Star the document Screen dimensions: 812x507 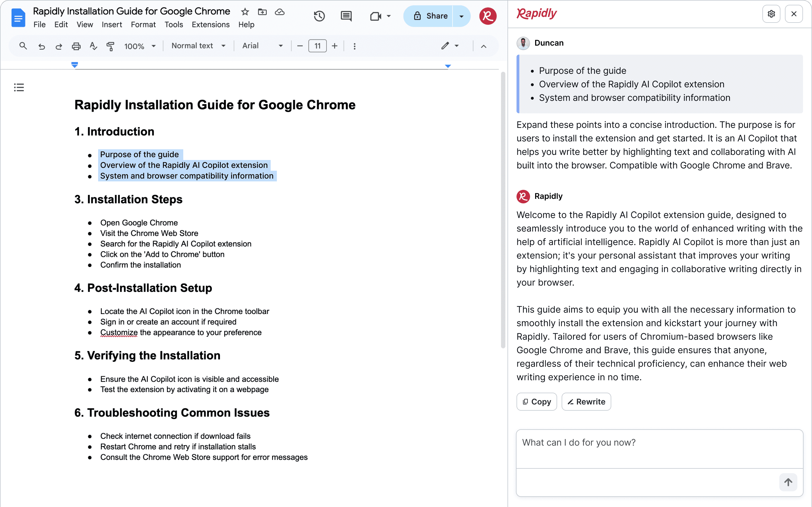tap(245, 12)
